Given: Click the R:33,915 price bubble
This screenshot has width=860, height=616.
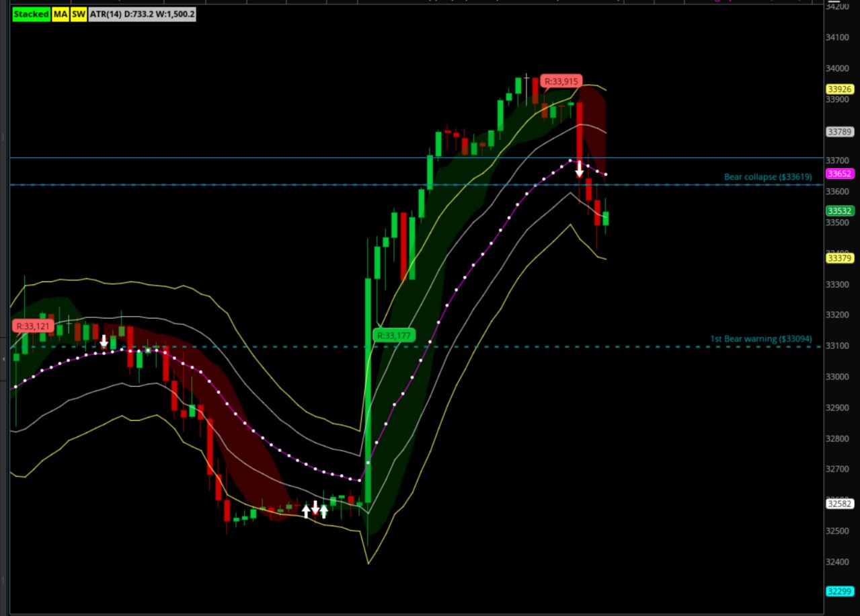Looking at the screenshot, I should coord(561,81).
